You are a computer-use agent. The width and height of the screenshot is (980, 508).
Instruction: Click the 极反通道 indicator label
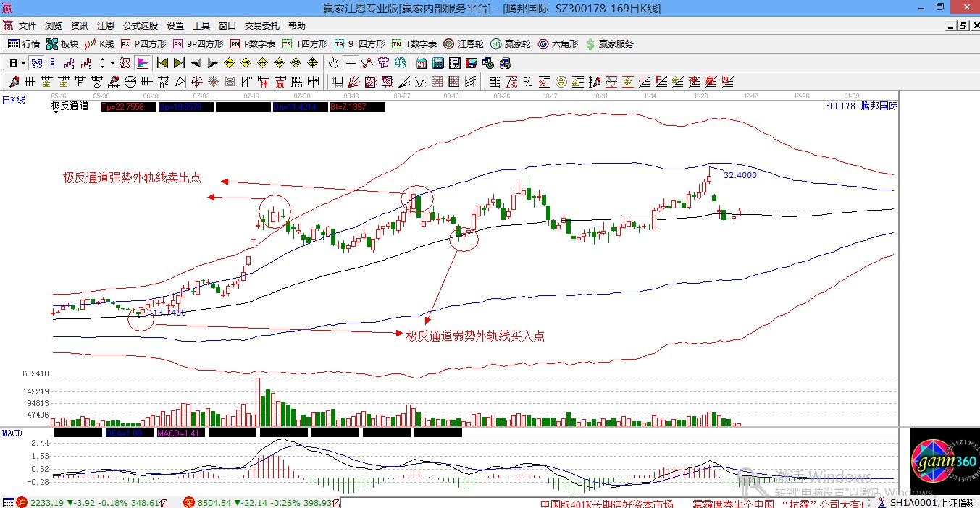(x=70, y=106)
